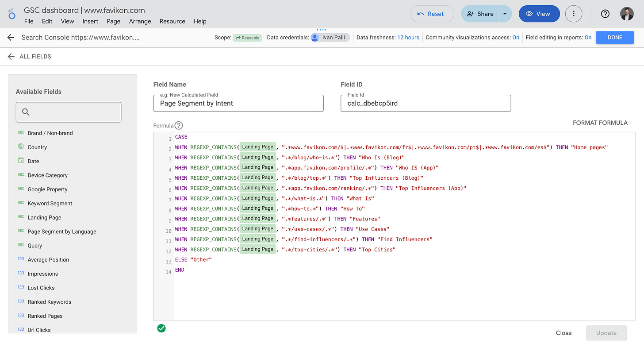Click back arrow beside Search Console title
644x351 pixels.
11,38
